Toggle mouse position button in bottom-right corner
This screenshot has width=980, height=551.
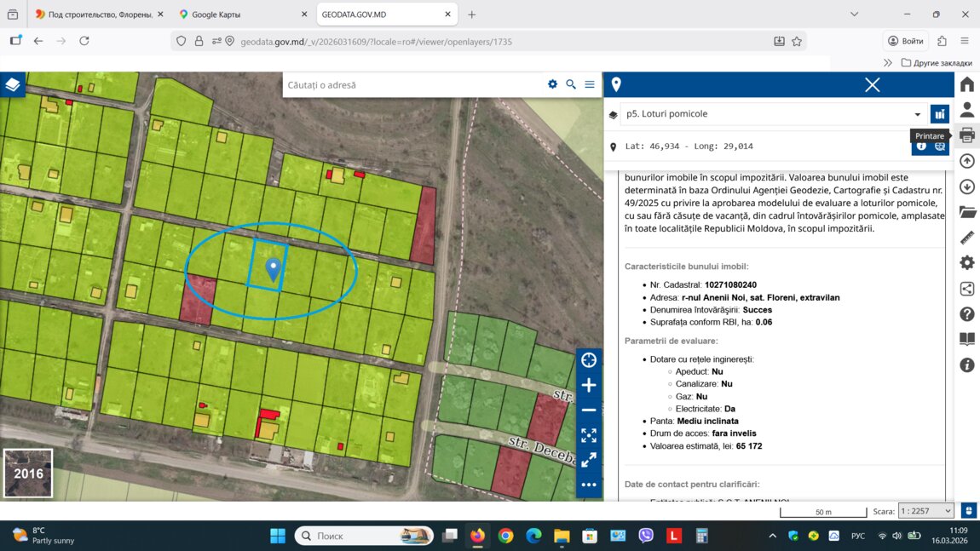[968, 511]
